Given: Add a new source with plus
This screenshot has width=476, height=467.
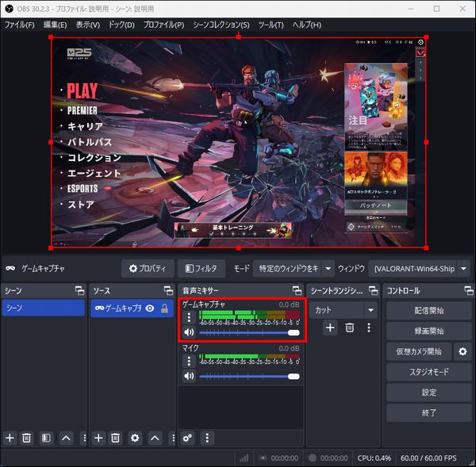Looking at the screenshot, I should 98,438.
